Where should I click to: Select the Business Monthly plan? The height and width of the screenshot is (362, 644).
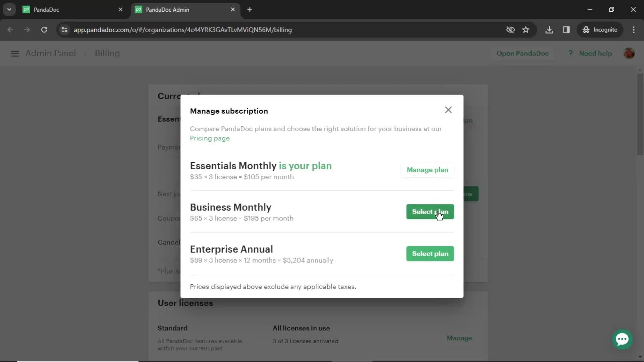point(430,211)
